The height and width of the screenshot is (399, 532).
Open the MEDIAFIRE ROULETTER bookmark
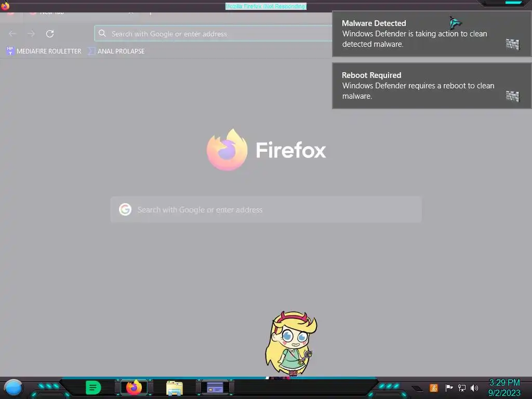tap(44, 51)
